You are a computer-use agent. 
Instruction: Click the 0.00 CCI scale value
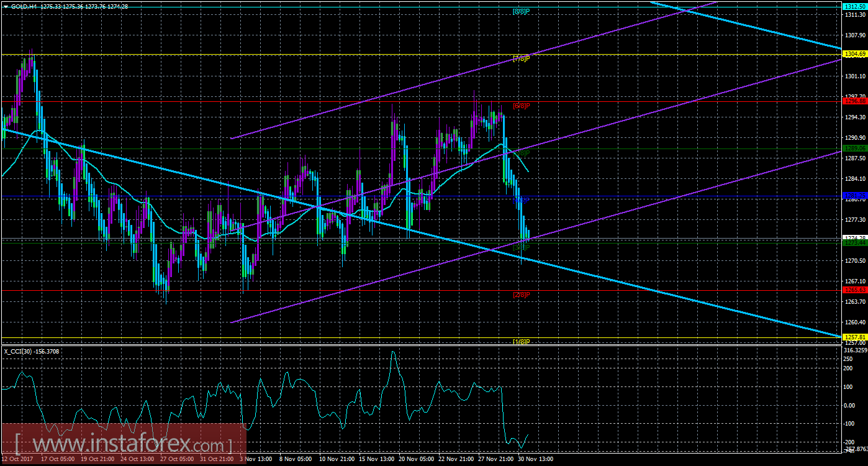pos(849,405)
